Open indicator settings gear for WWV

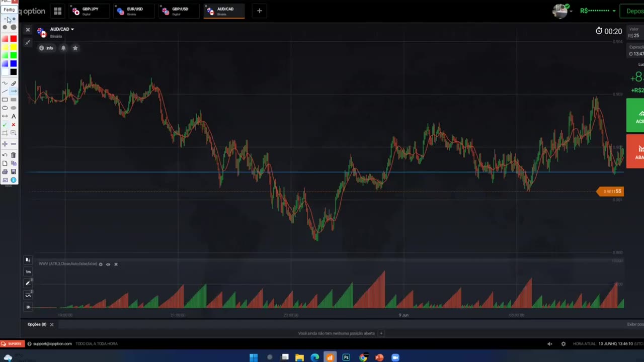tap(101, 264)
